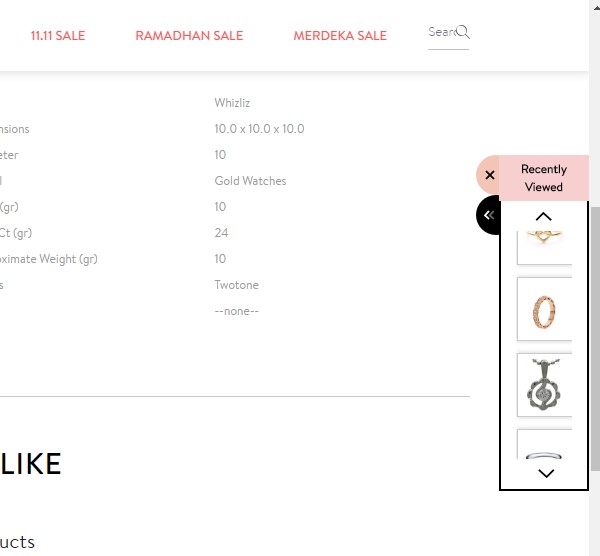Collapse panel with double-chevron button
600x556 pixels.
488,215
